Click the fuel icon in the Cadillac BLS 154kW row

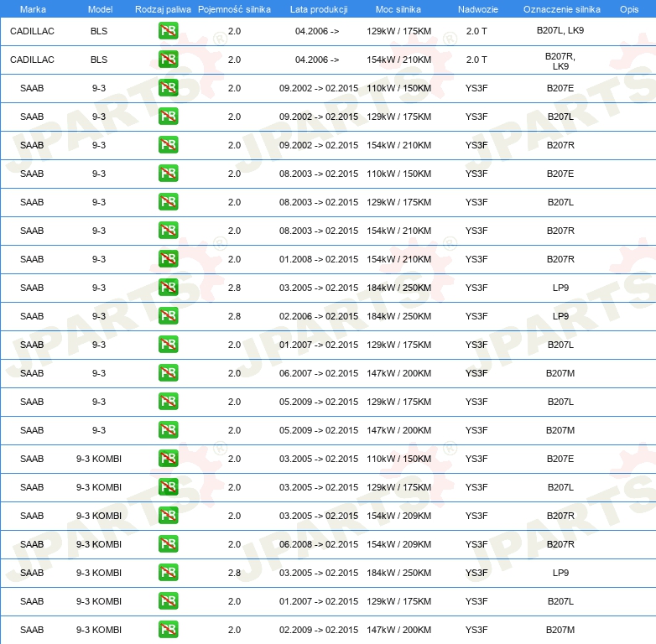[x=168, y=60]
